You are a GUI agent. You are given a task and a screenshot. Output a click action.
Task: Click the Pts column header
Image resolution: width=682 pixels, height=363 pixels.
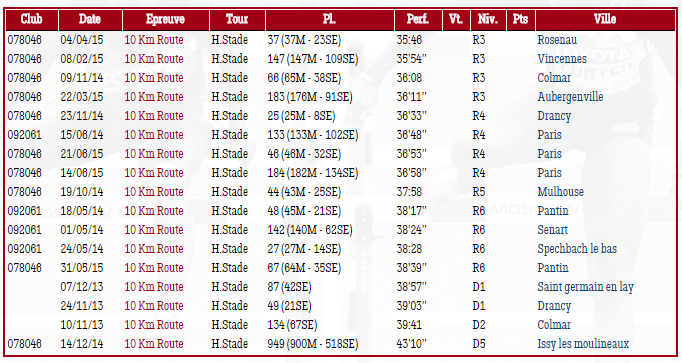tap(521, 20)
